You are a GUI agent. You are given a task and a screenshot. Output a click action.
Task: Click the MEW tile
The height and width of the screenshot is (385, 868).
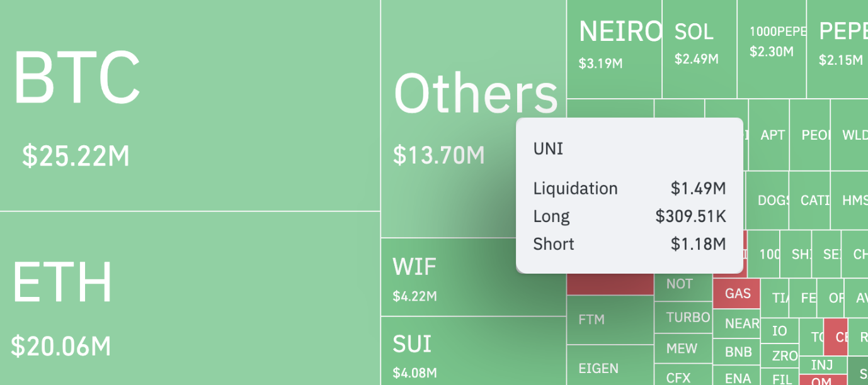pos(683,349)
